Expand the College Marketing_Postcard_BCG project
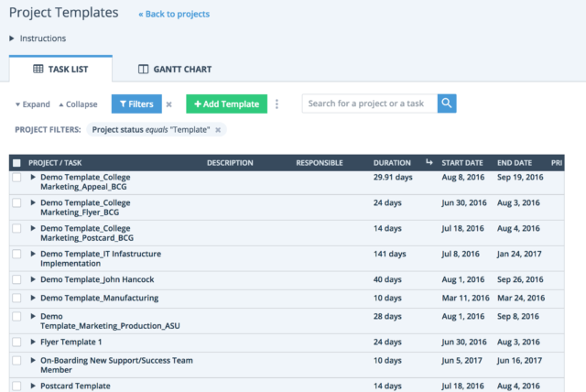Screen dimensions: 586x392 pyautogui.click(x=33, y=228)
